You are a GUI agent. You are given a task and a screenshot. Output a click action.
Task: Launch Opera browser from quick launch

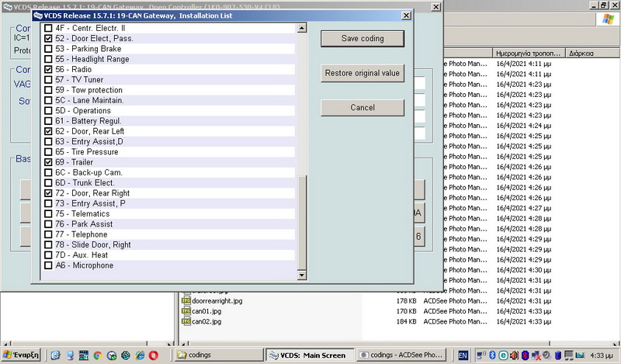click(154, 355)
